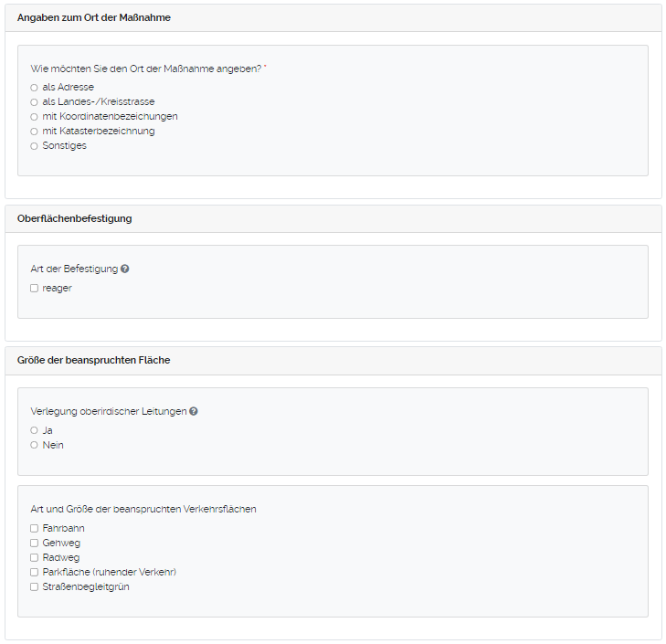Select 'mit Koordinatenbezeichnungen' option

click(34, 117)
